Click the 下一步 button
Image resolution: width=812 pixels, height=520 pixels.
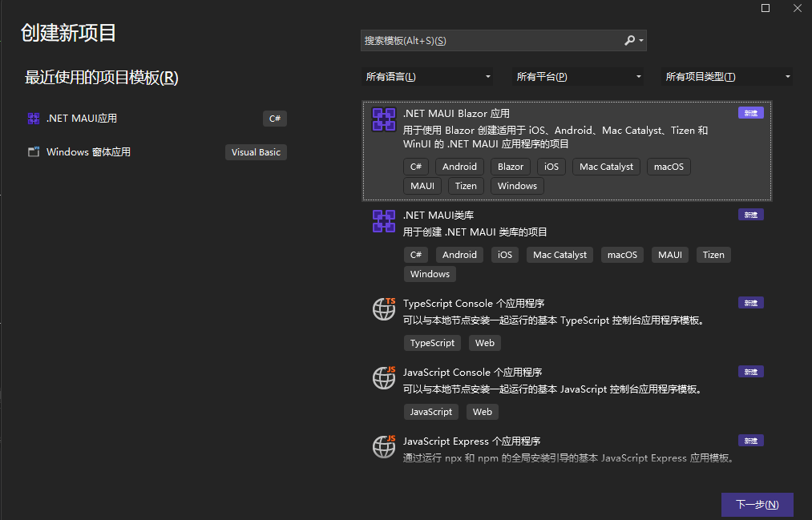(757, 505)
